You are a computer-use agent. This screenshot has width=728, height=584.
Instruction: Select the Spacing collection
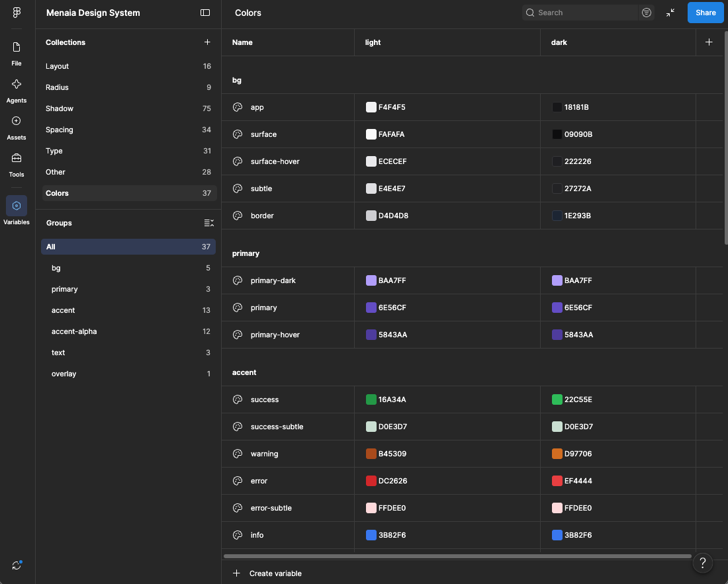[128, 130]
